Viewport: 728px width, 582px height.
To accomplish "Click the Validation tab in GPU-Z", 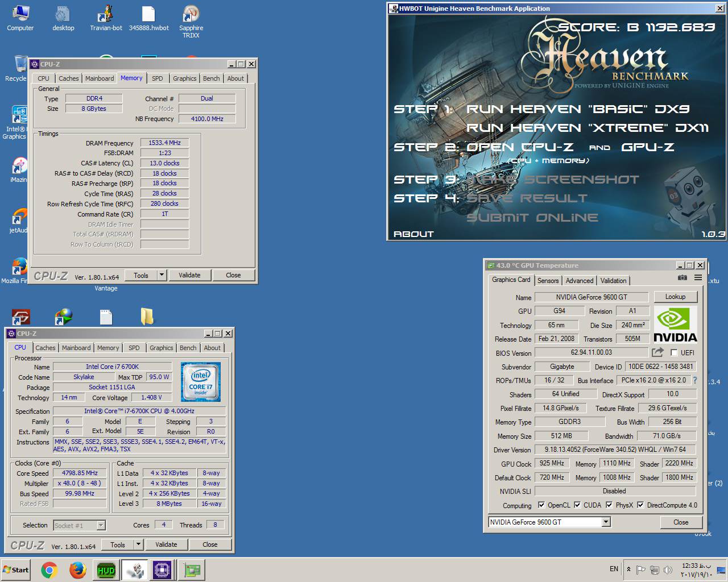I will click(x=613, y=280).
